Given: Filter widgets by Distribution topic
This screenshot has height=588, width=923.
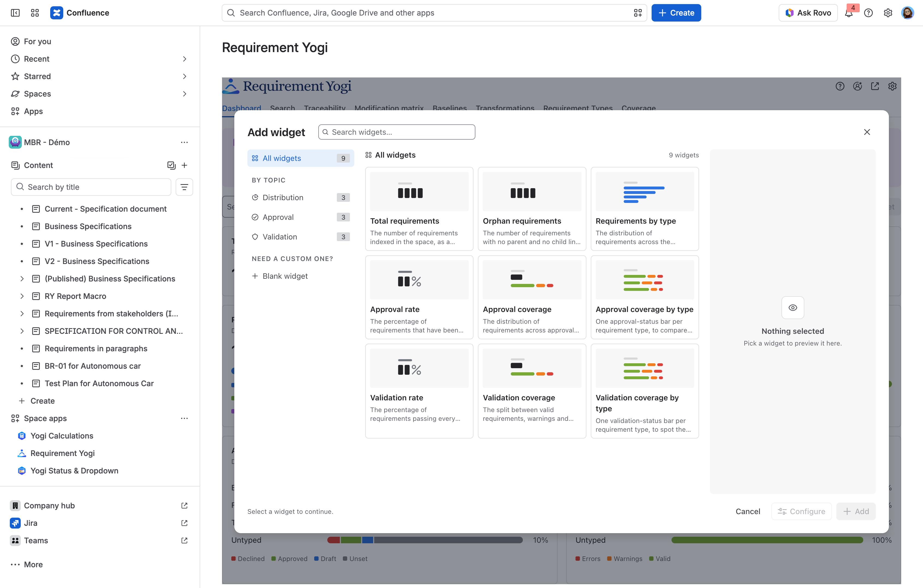Looking at the screenshot, I should [x=301, y=197].
